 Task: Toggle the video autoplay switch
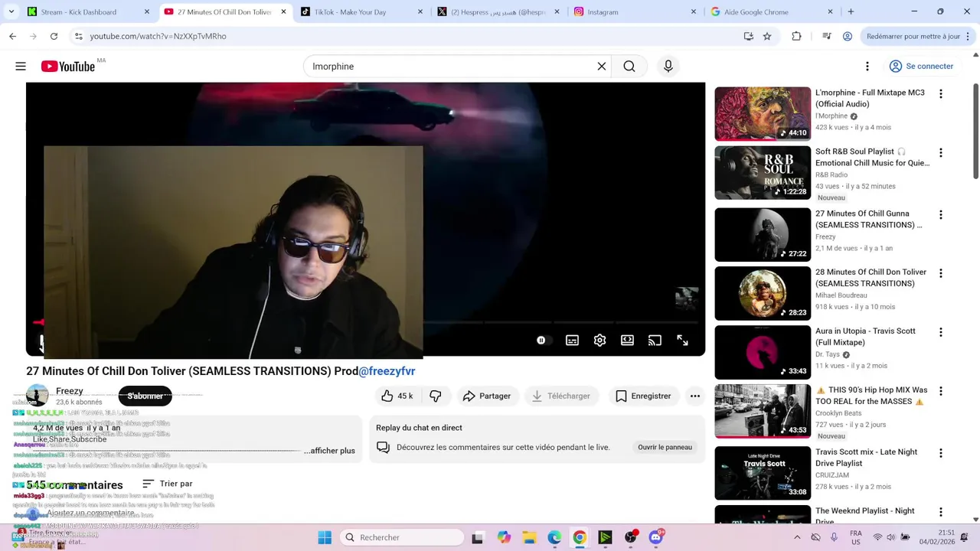[x=542, y=341]
